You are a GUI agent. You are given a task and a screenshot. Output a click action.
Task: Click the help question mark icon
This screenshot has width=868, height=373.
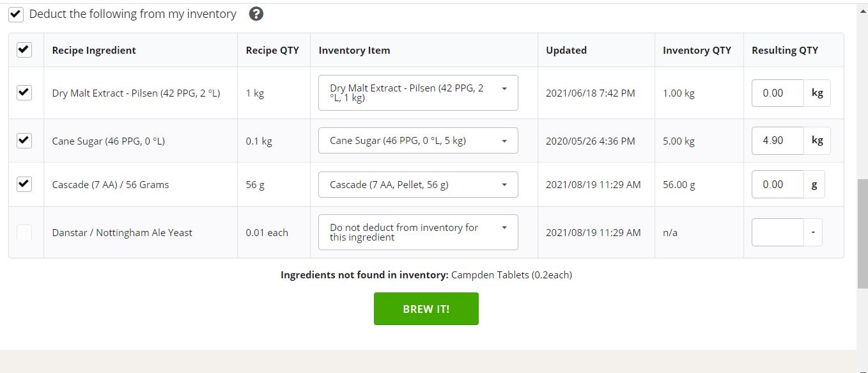256,13
